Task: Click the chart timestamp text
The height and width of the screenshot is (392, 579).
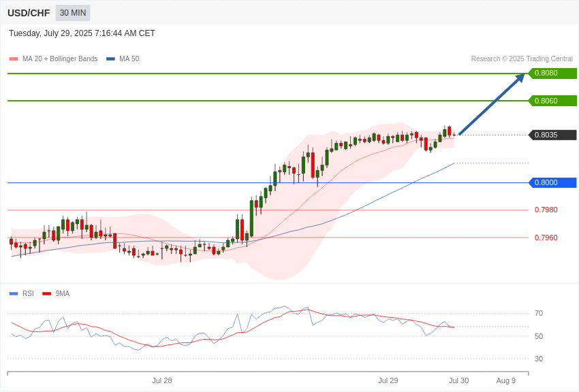Action: coord(82,33)
